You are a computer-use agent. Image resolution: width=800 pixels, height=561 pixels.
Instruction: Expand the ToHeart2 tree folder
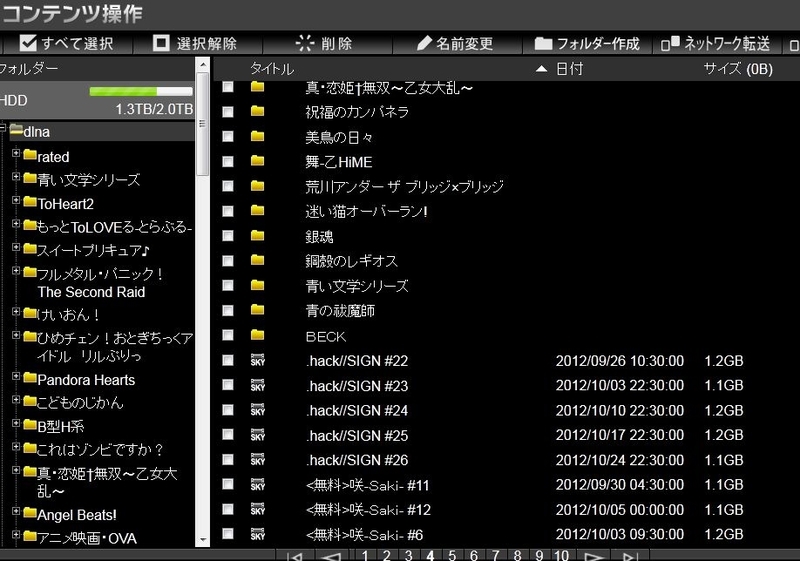[x=16, y=200]
